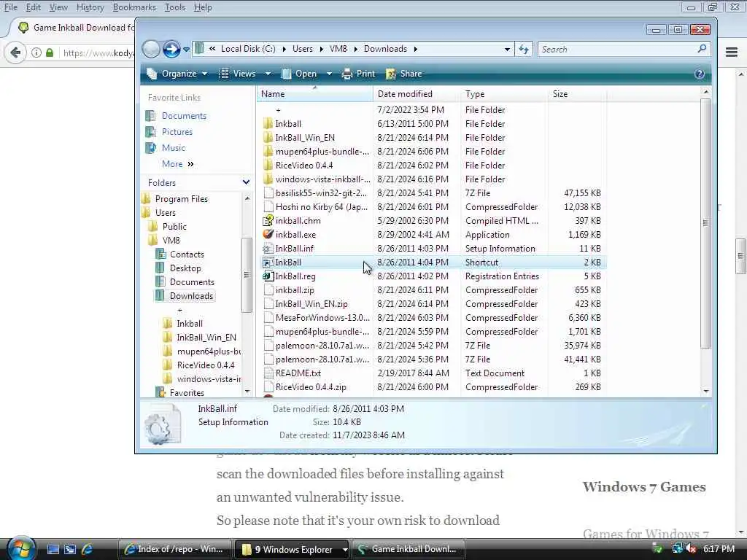The height and width of the screenshot is (560, 747).
Task: Click the search magnifier icon in Explorer
Action: (x=702, y=49)
